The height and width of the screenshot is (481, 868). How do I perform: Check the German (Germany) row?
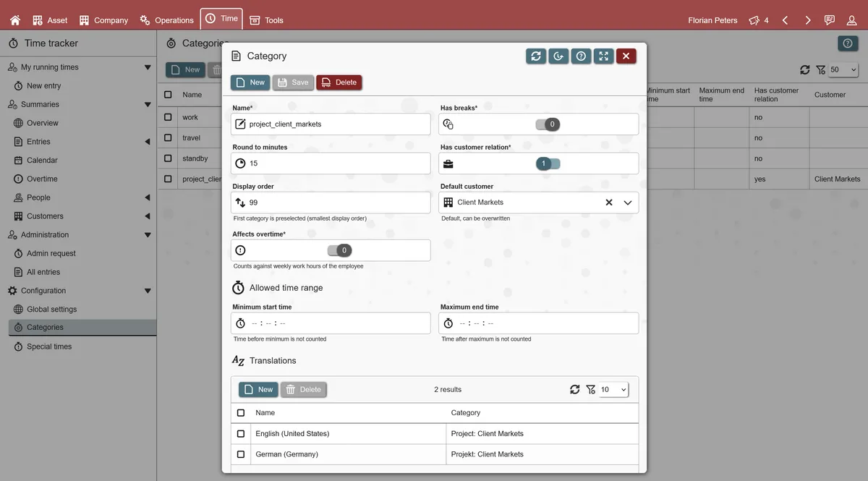[241, 454]
